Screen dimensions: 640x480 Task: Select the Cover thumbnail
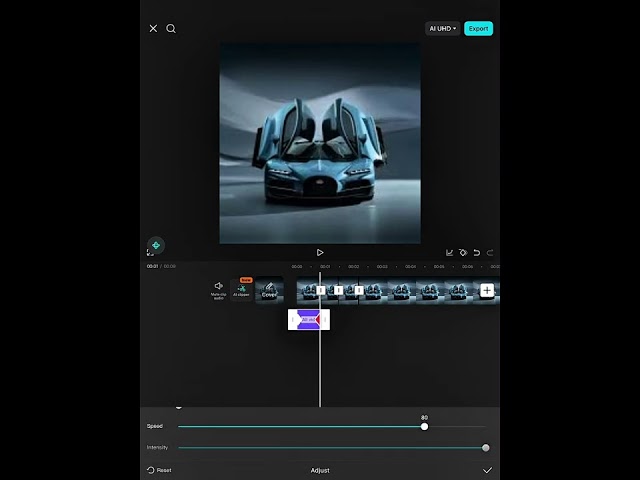pos(269,290)
